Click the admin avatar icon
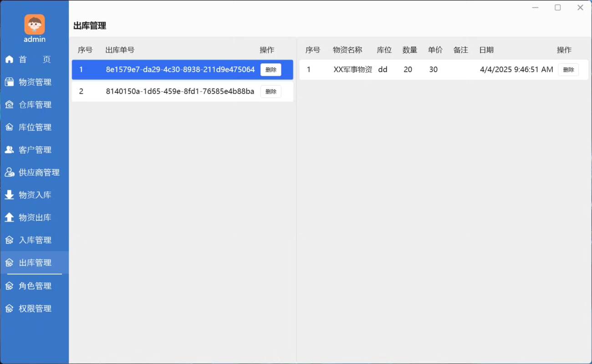The height and width of the screenshot is (364, 592). pos(35,24)
